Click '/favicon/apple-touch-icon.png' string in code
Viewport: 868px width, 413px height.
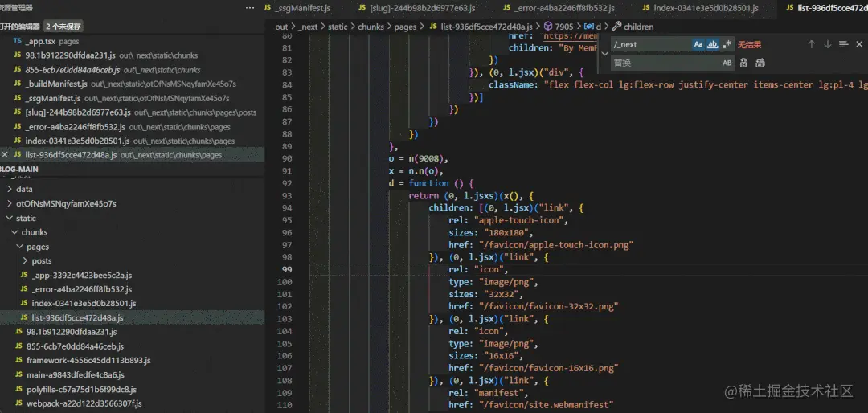[556, 245]
